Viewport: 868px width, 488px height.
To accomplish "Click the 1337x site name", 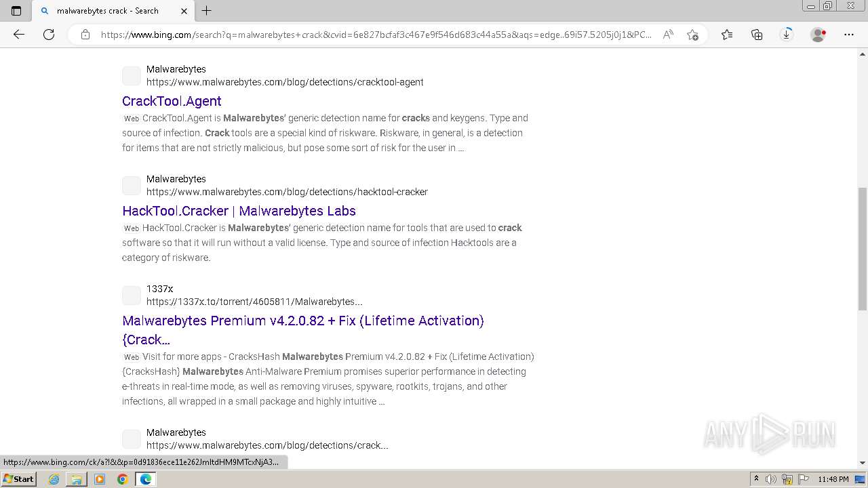I will [x=159, y=289].
